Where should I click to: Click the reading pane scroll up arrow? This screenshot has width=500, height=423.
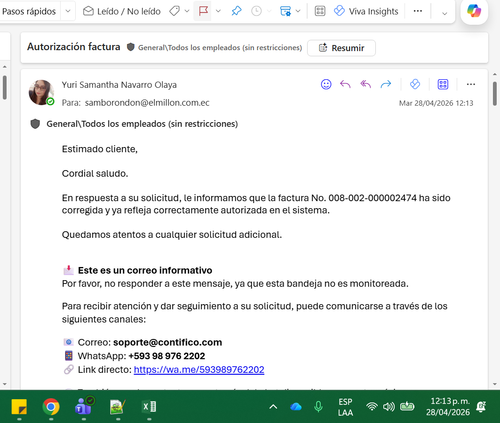[x=495, y=74]
